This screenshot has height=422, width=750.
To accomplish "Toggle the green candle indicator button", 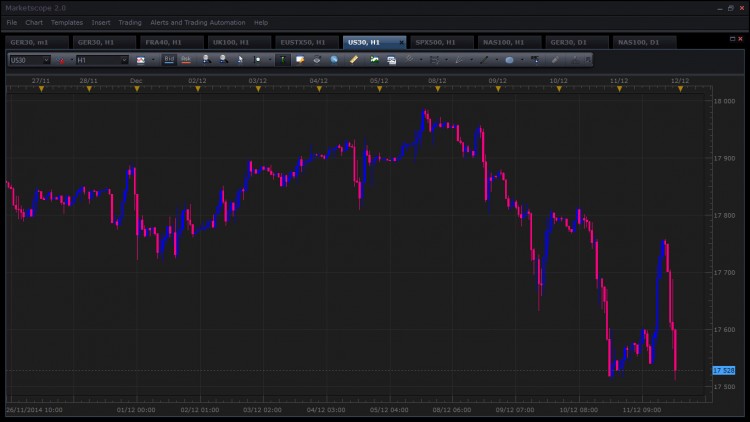I will pyautogui.click(x=283, y=60).
